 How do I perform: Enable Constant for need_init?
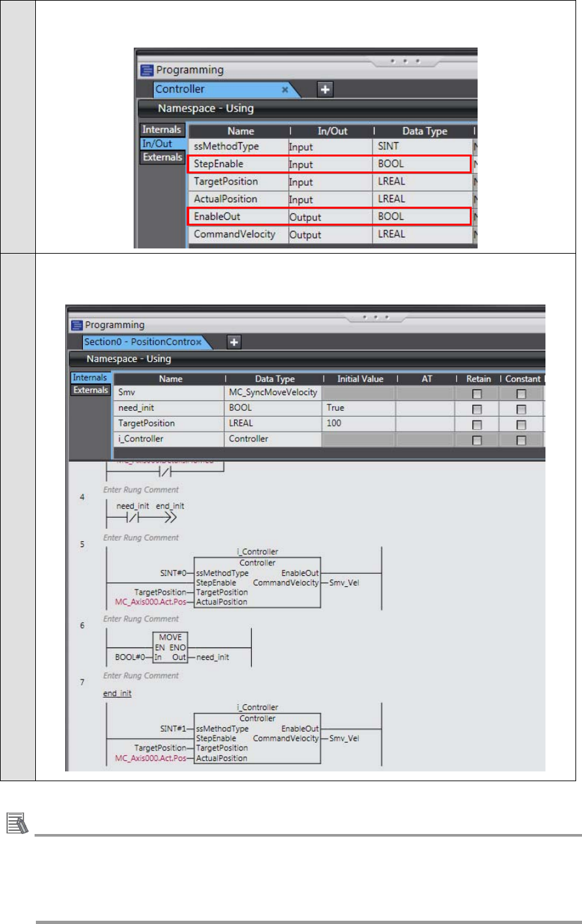[x=522, y=409]
